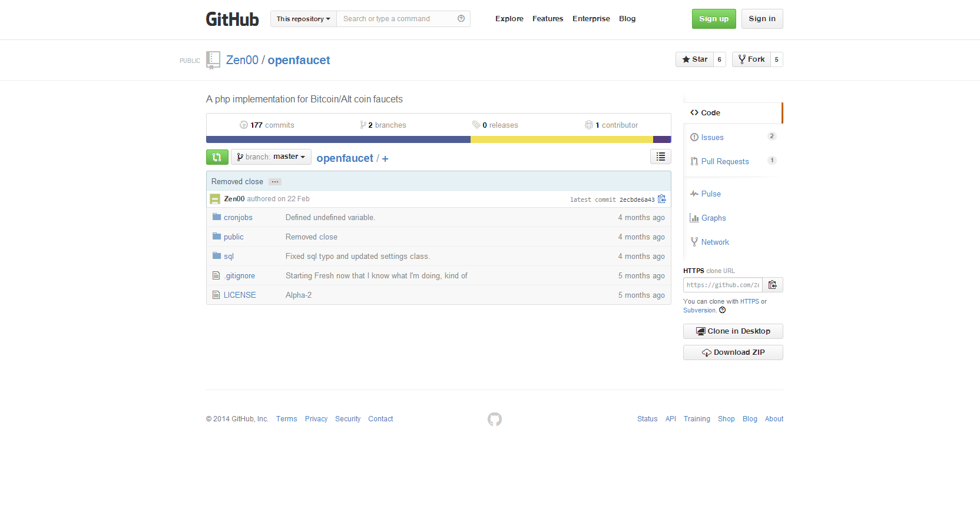Go to Explore in the top navigation
The height and width of the screenshot is (529, 980).
[x=509, y=19]
